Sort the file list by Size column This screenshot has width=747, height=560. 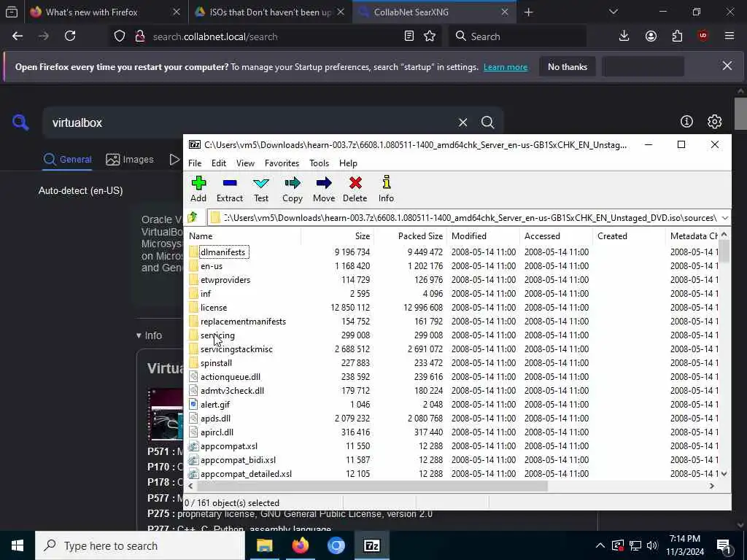tap(337, 236)
